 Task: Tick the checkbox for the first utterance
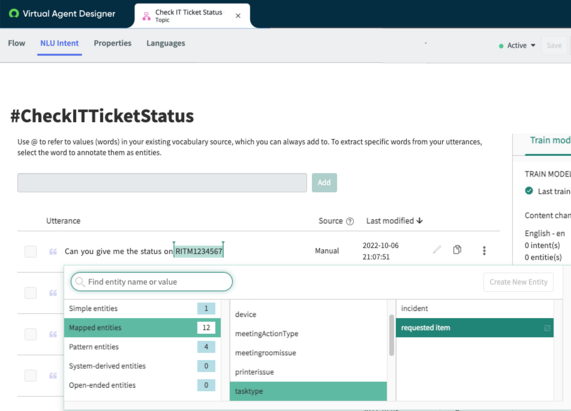click(31, 251)
